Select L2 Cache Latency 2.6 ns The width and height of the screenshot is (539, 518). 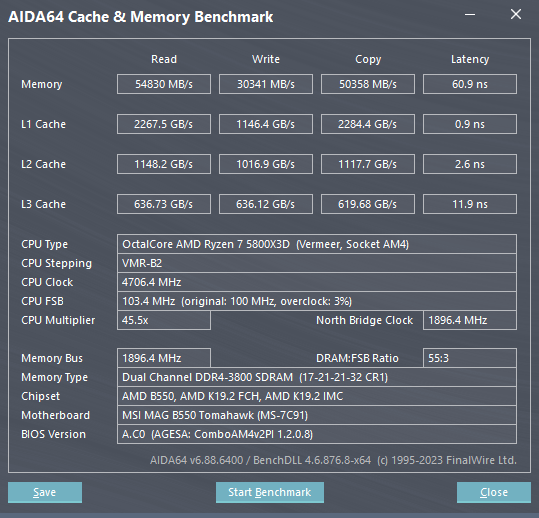[x=470, y=164]
